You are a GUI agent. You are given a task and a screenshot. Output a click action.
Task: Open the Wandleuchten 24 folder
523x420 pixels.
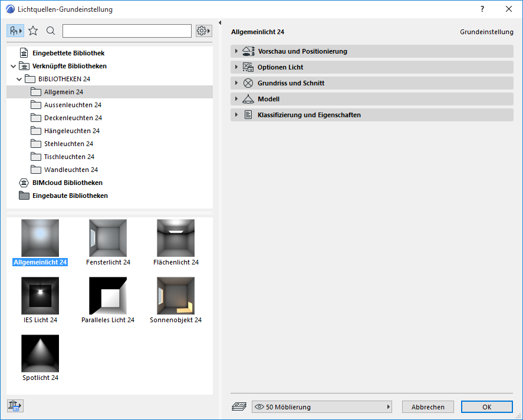coord(71,170)
